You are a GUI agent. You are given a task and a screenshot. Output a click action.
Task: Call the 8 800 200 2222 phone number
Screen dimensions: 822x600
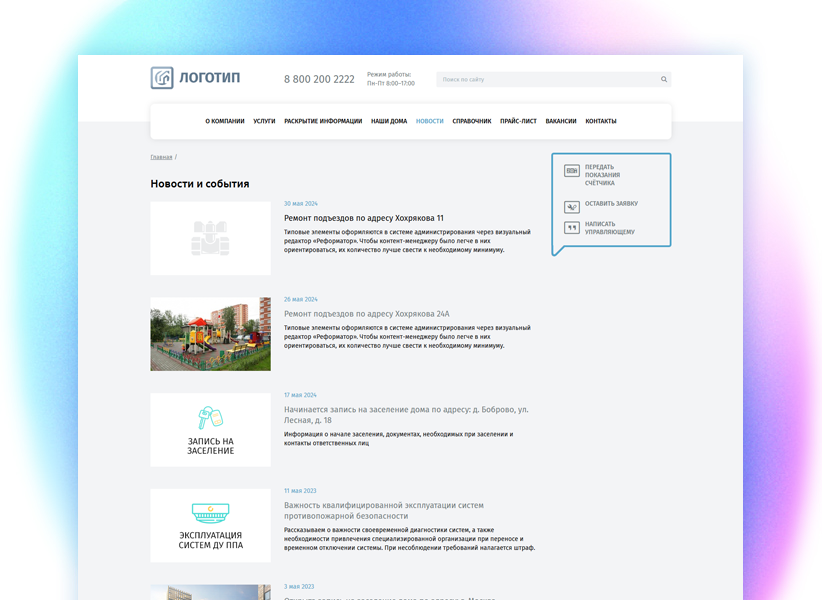319,79
